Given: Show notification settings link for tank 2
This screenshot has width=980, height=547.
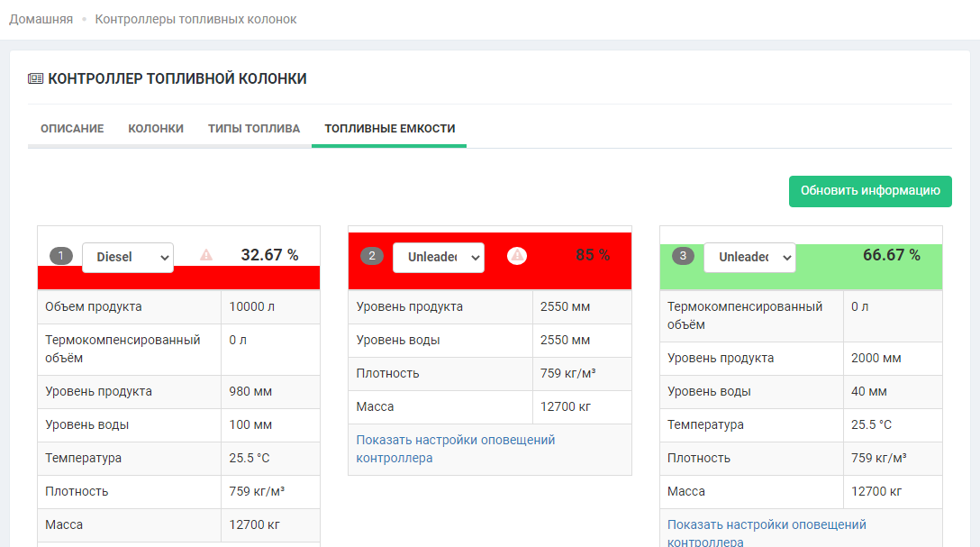Looking at the screenshot, I should (455, 449).
